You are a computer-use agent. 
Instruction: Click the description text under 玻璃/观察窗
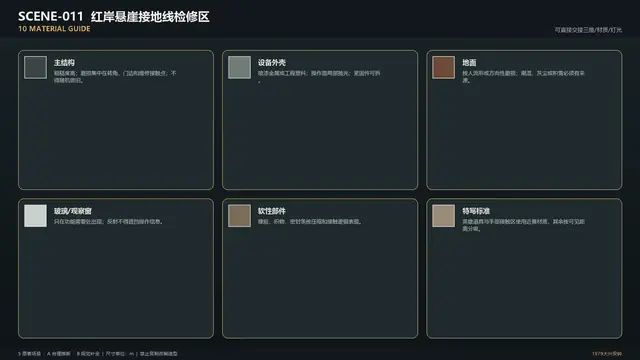click(109, 222)
